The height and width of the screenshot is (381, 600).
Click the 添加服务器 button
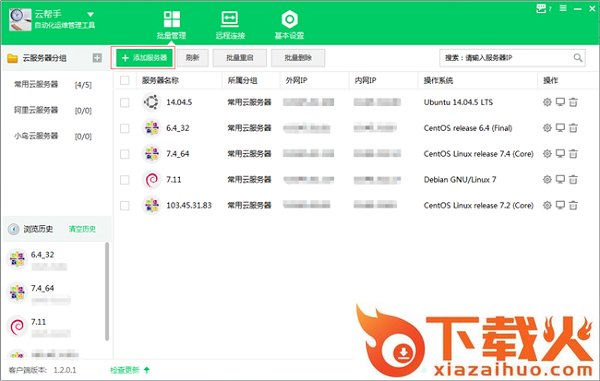(x=144, y=58)
